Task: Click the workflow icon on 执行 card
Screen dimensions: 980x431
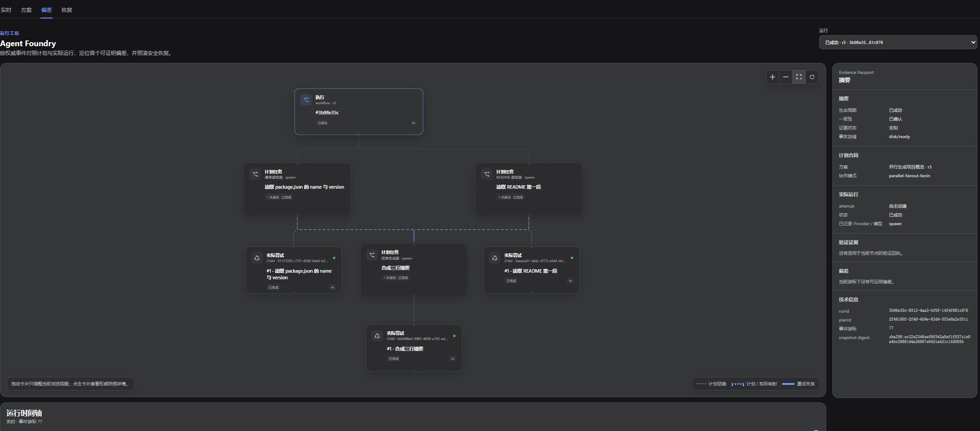Action: click(306, 100)
